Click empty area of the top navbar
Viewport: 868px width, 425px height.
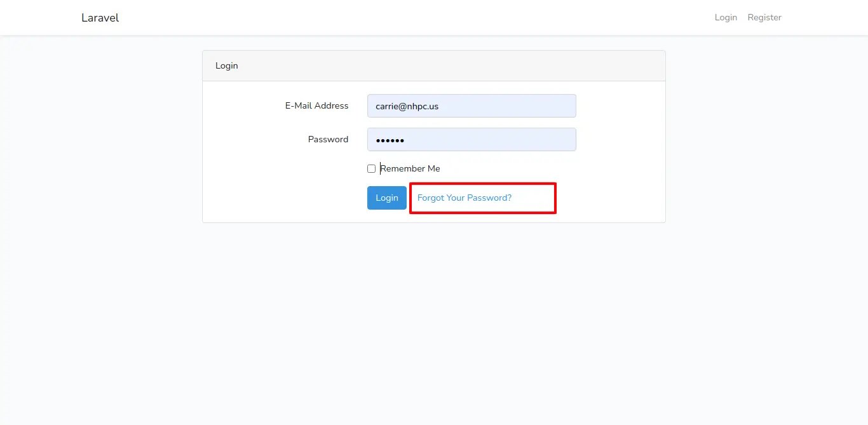413,18
